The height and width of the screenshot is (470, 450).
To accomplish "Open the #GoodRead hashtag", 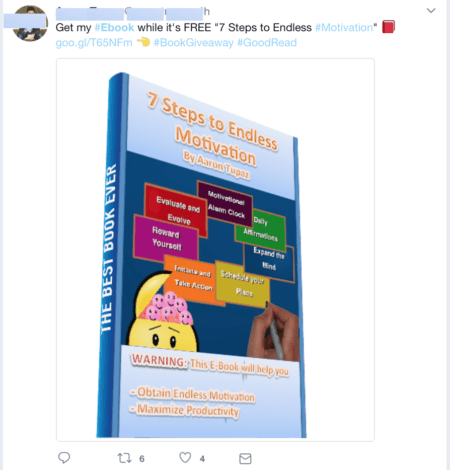I will (x=267, y=43).
